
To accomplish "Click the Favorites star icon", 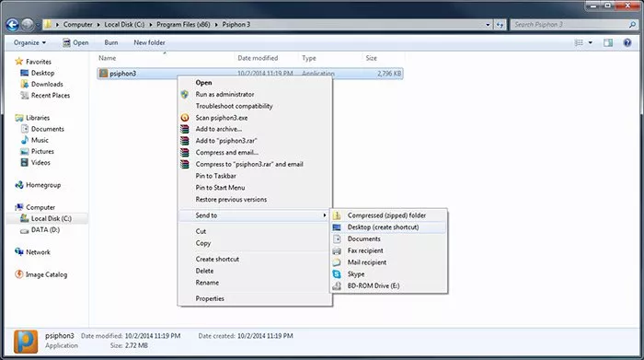I will 19,62.
